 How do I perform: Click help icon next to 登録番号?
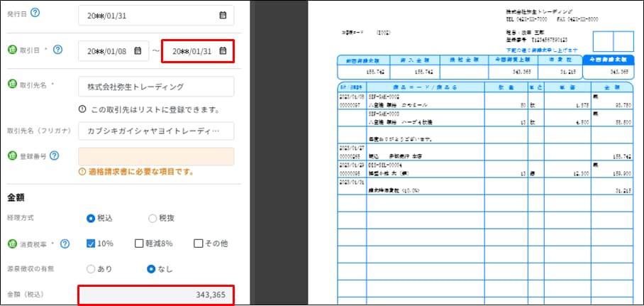coord(54,155)
